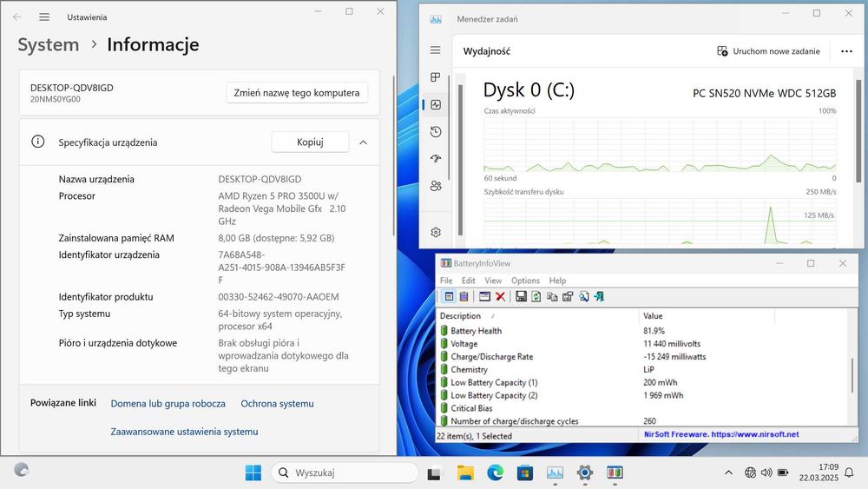Click System breadcrumb in Settings
Viewport: 868px width, 489px height.
(48, 44)
